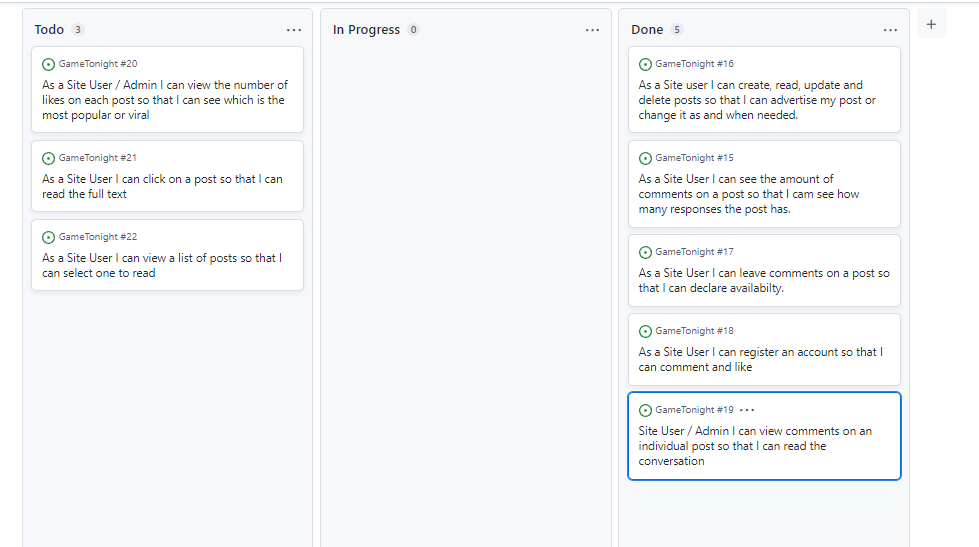Click open-issue icon on GameTonight #21 card
This screenshot has width=979, height=547.
[x=48, y=159]
